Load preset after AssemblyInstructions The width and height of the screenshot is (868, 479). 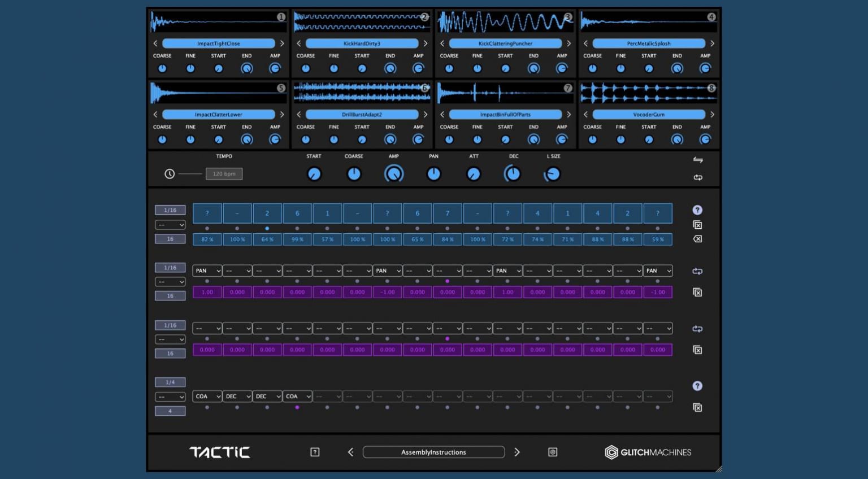tap(517, 452)
